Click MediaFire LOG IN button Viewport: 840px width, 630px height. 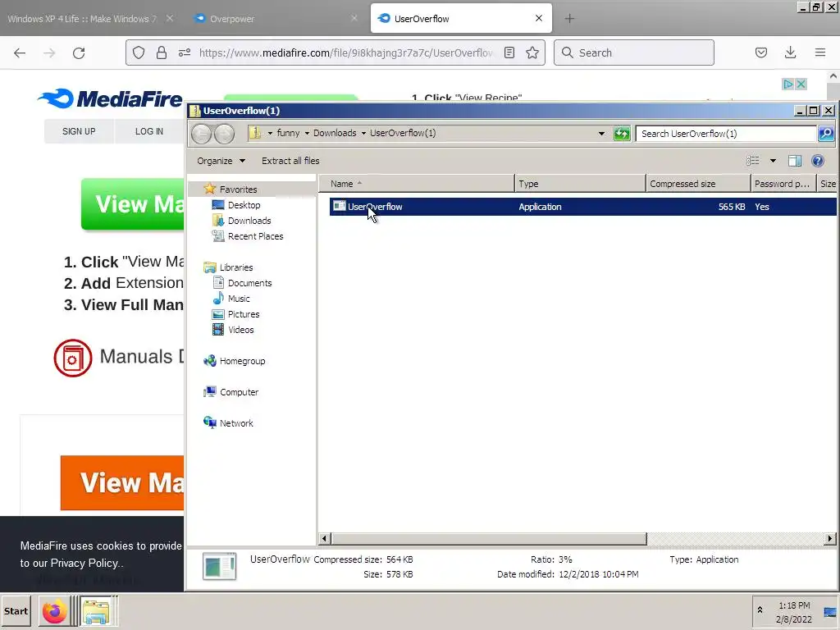point(149,131)
